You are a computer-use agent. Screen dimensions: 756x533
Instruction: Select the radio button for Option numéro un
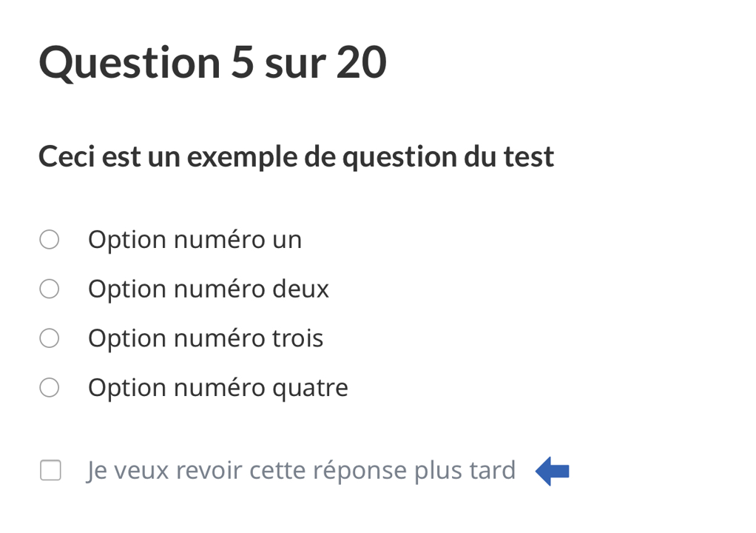(50, 240)
